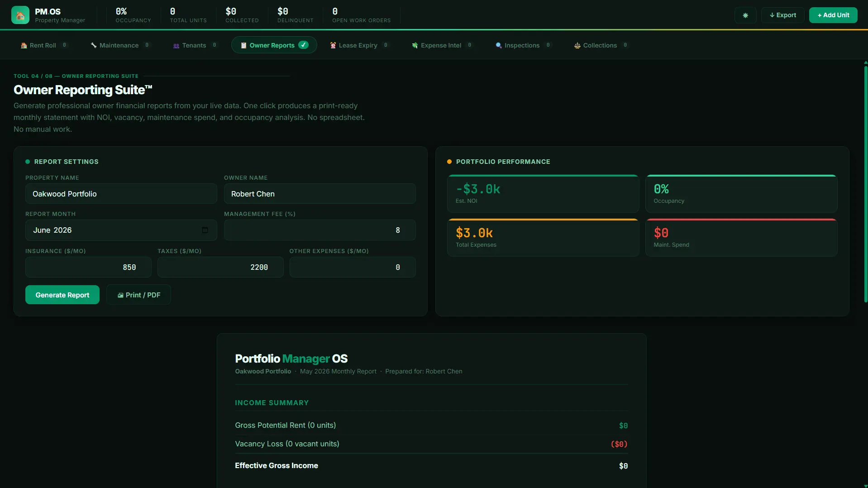Click the Lease Expiry alarm icon

(x=333, y=45)
